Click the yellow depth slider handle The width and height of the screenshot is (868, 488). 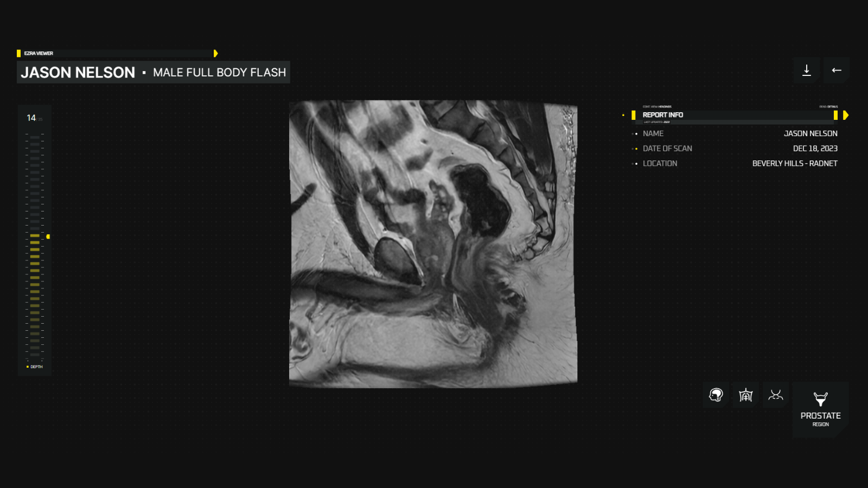point(48,236)
